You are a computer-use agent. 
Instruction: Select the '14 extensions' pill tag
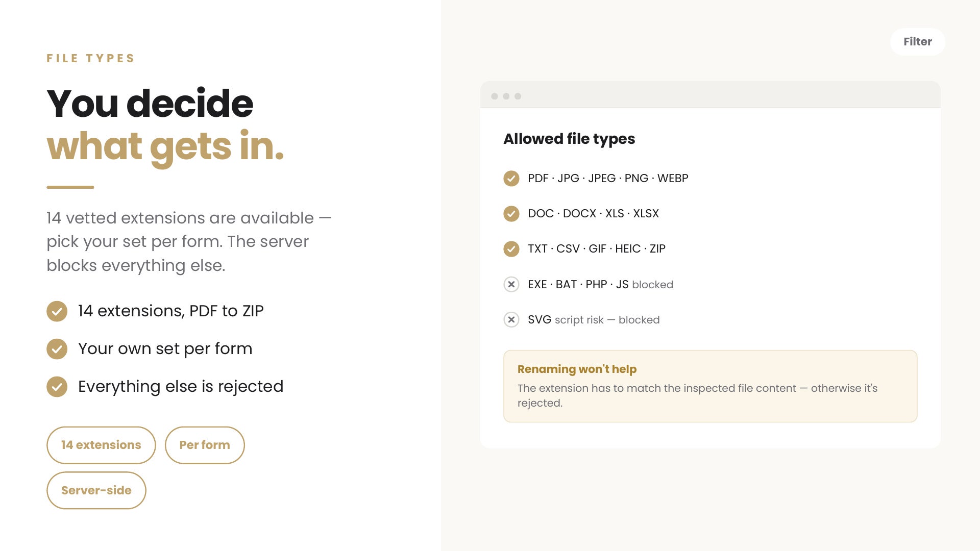point(101,445)
